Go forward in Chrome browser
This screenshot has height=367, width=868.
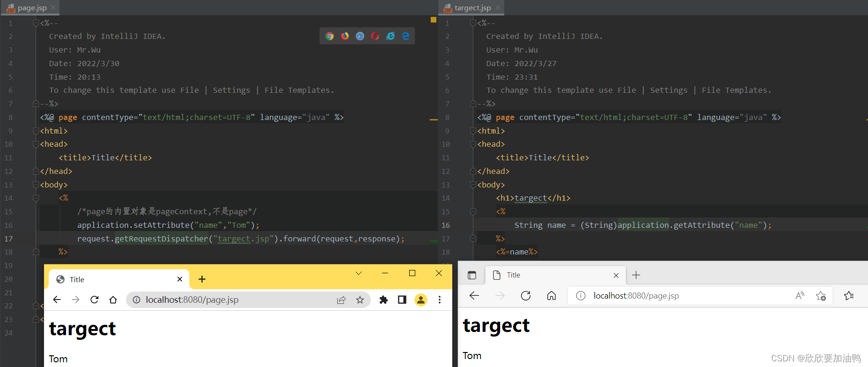75,300
